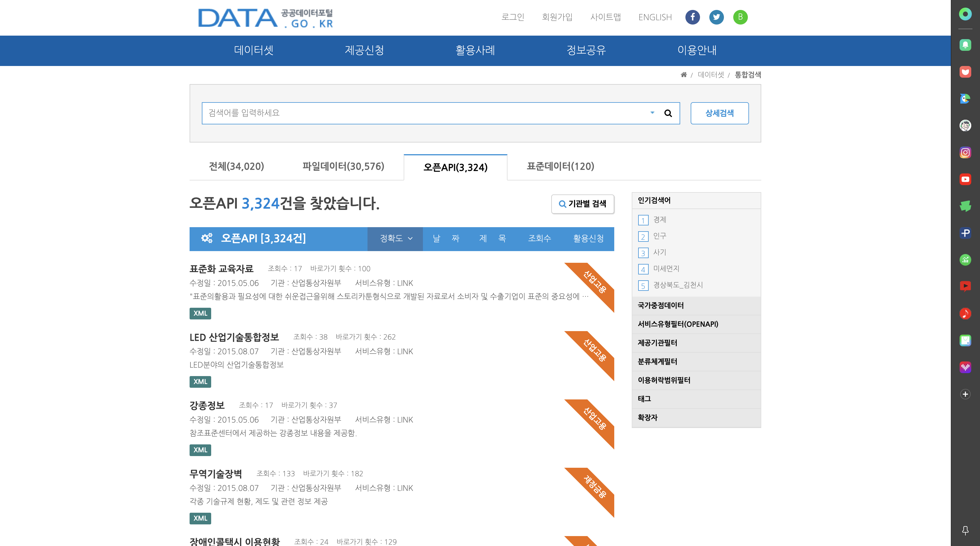Viewport: 980px width, 546px height.
Task: Click the 기관별 검색 button
Action: pos(582,204)
